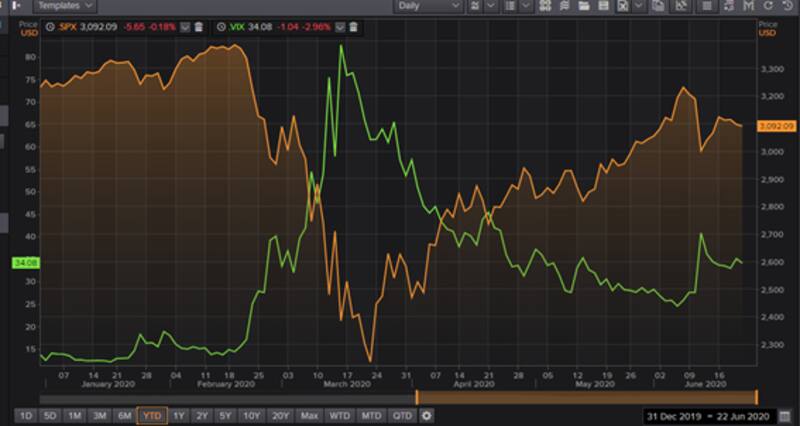
Task: Click the clock icon beside .SPX
Action: click(x=49, y=26)
